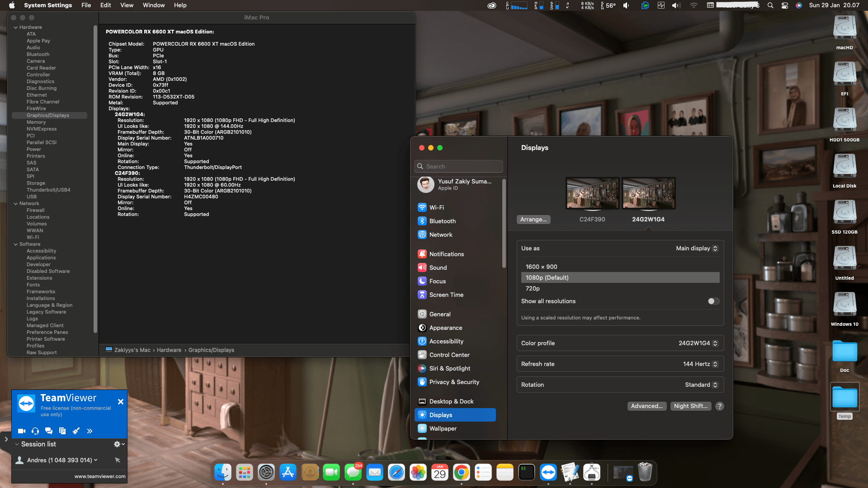Open the File menu

coord(86,5)
